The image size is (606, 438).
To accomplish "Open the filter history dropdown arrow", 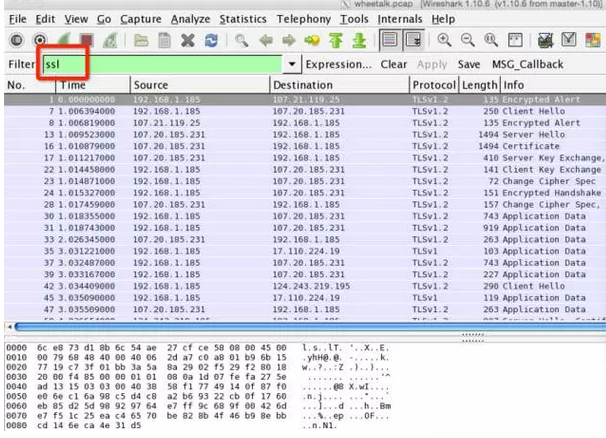I will [x=291, y=65].
